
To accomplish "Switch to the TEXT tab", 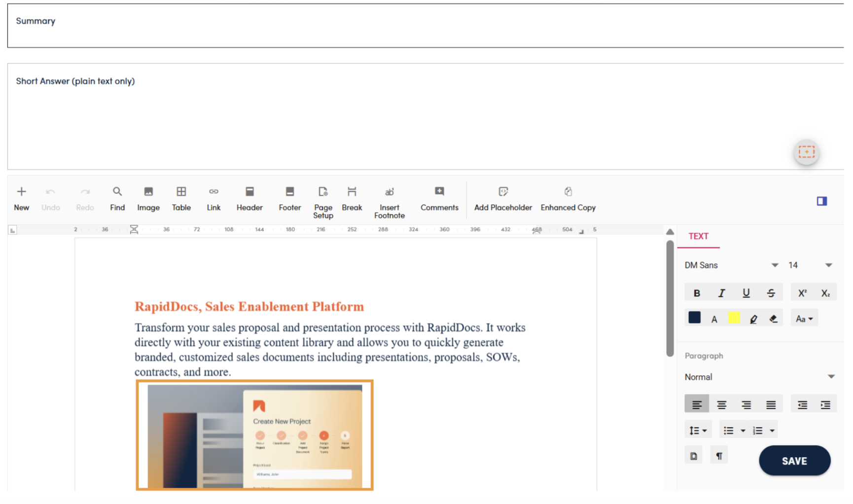I will point(698,236).
